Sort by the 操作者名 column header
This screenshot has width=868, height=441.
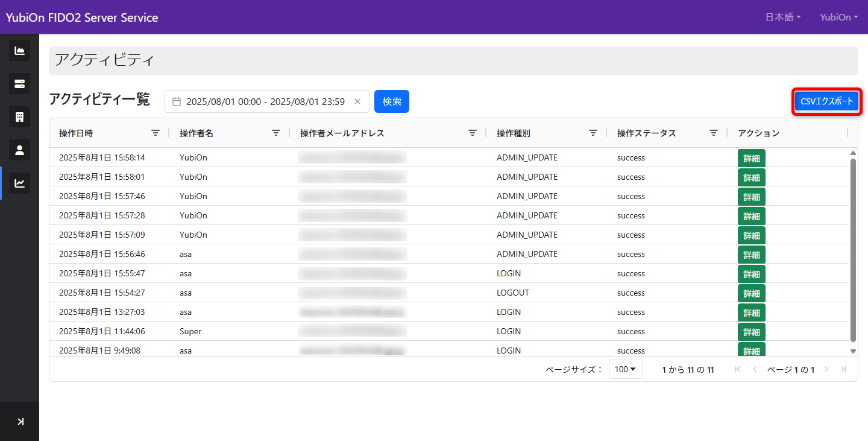tap(197, 133)
